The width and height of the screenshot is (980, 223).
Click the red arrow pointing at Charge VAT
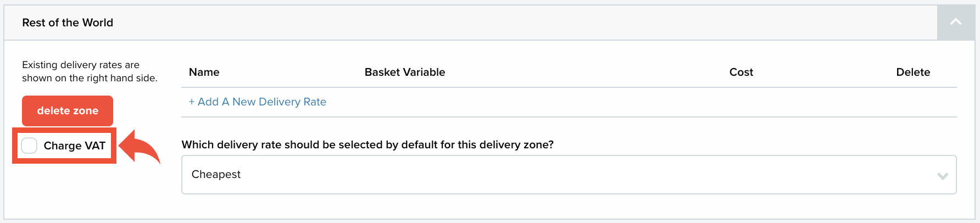click(140, 147)
